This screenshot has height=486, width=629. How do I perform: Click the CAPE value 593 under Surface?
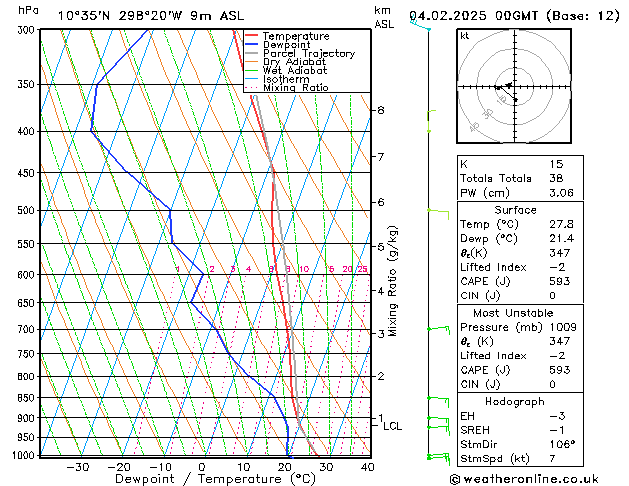pos(560,281)
